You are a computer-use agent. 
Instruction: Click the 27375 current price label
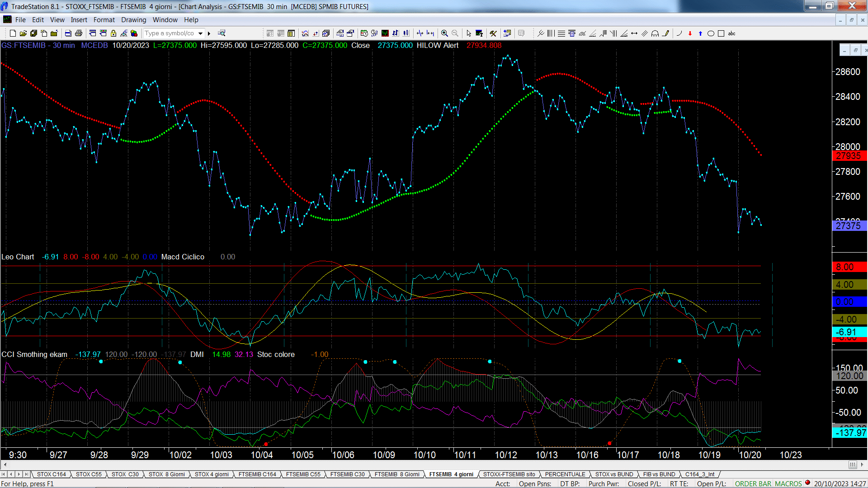pos(849,225)
